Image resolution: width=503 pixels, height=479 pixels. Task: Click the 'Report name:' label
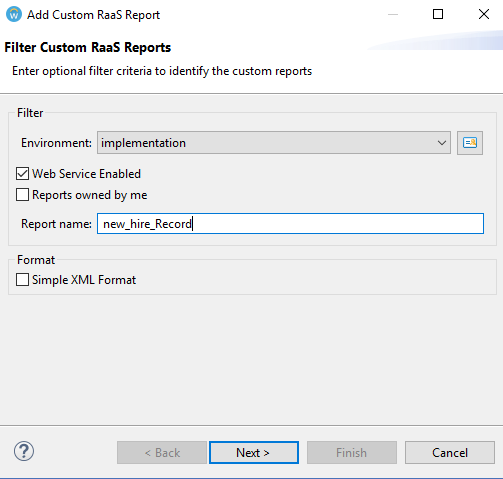pos(56,224)
